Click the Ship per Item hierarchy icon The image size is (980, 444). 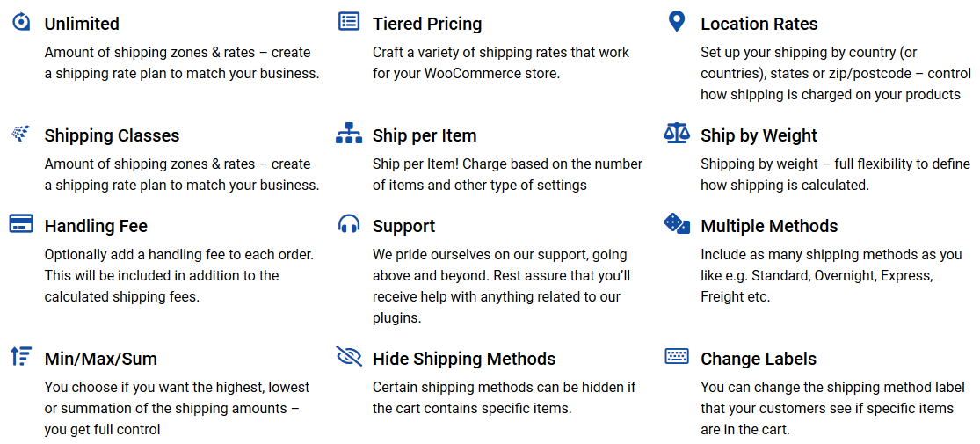click(x=349, y=134)
